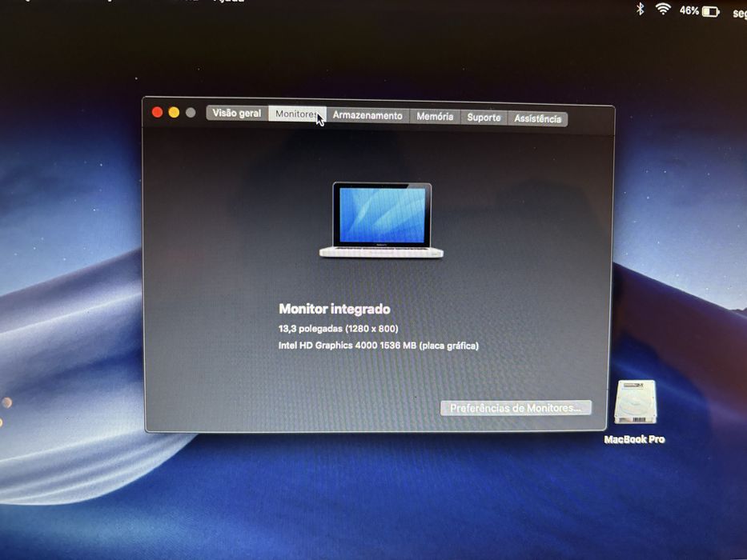This screenshot has width=747, height=560.
Task: Select the Monitores tab
Action: coord(297,114)
